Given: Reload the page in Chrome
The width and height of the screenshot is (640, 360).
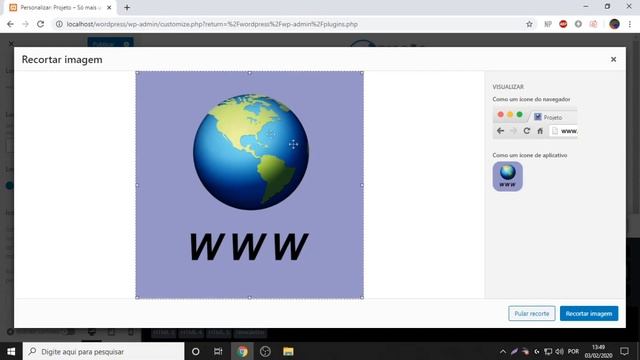Looking at the screenshot, I should coord(40,24).
